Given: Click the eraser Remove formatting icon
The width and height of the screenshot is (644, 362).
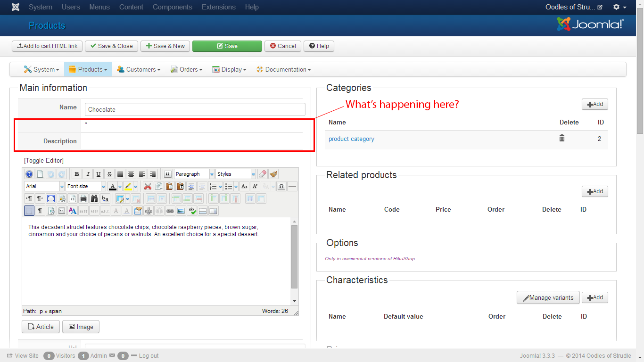Looking at the screenshot, I should click(263, 174).
